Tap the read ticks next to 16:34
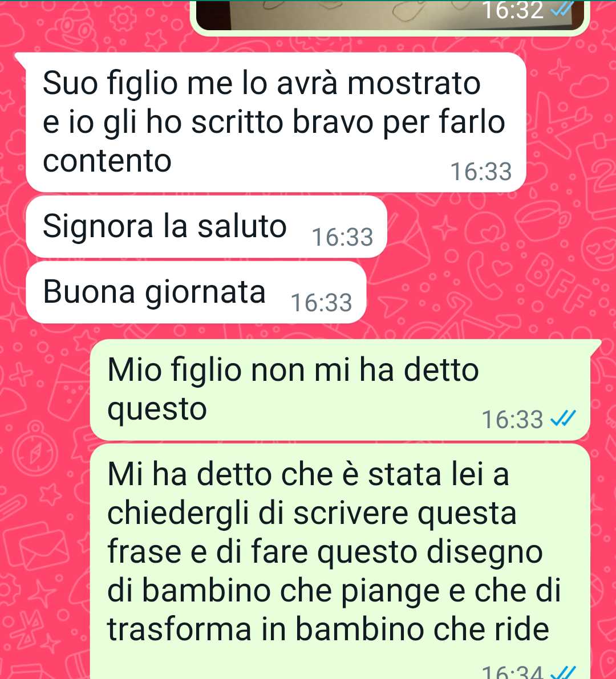 tap(563, 673)
